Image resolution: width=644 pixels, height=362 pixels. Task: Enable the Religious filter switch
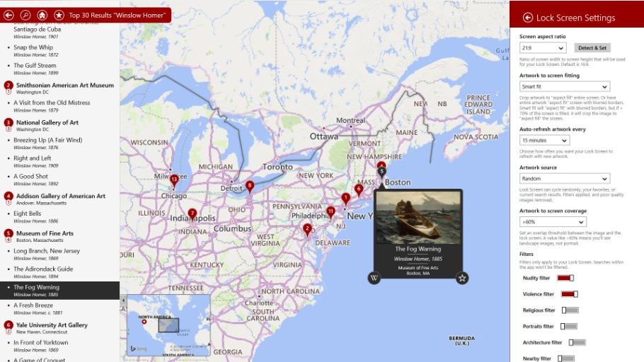(570, 310)
